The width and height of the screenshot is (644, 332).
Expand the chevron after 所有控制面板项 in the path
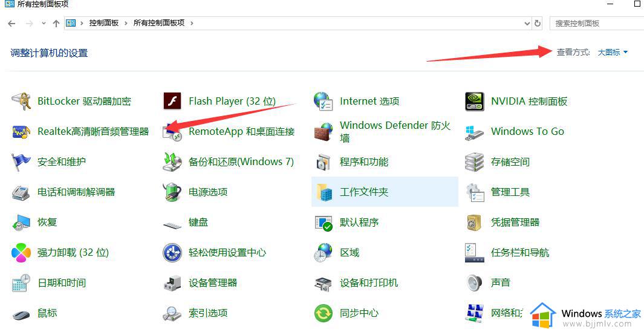192,23
